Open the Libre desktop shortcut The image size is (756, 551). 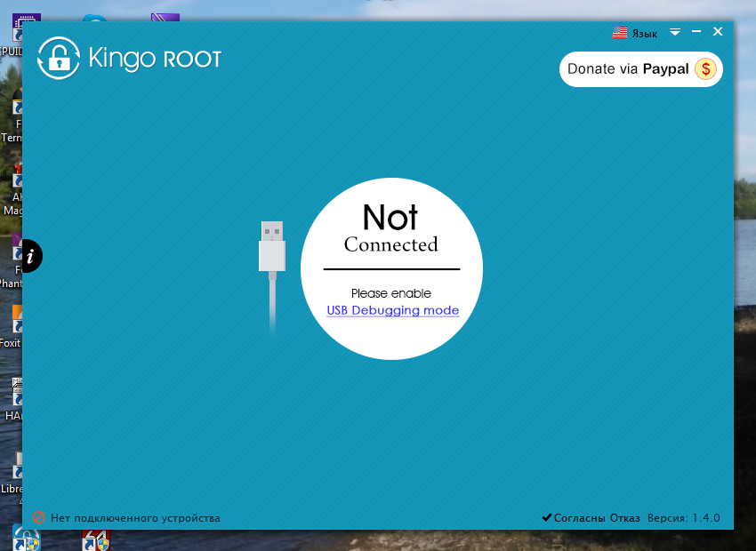pyautogui.click(x=18, y=473)
